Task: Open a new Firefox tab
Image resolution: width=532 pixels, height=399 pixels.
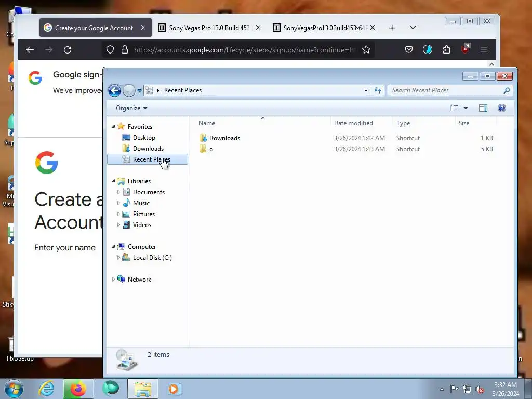Action: tap(392, 28)
